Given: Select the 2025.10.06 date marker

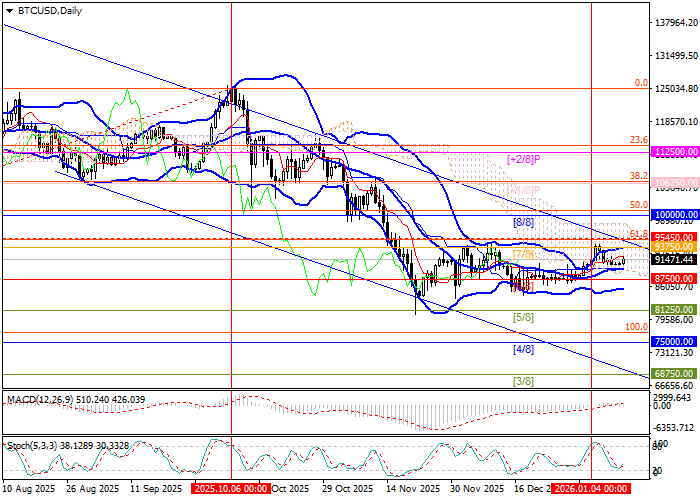Looking at the screenshot, I should click(x=231, y=489).
